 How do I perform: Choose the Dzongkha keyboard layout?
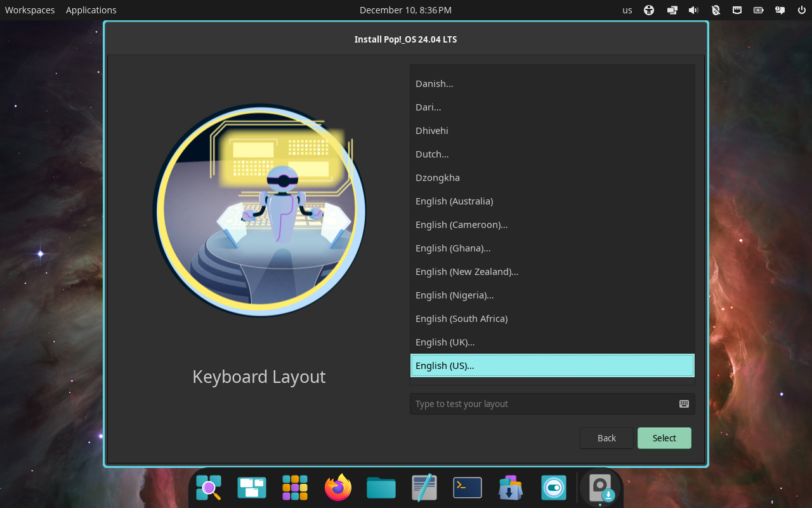click(438, 177)
